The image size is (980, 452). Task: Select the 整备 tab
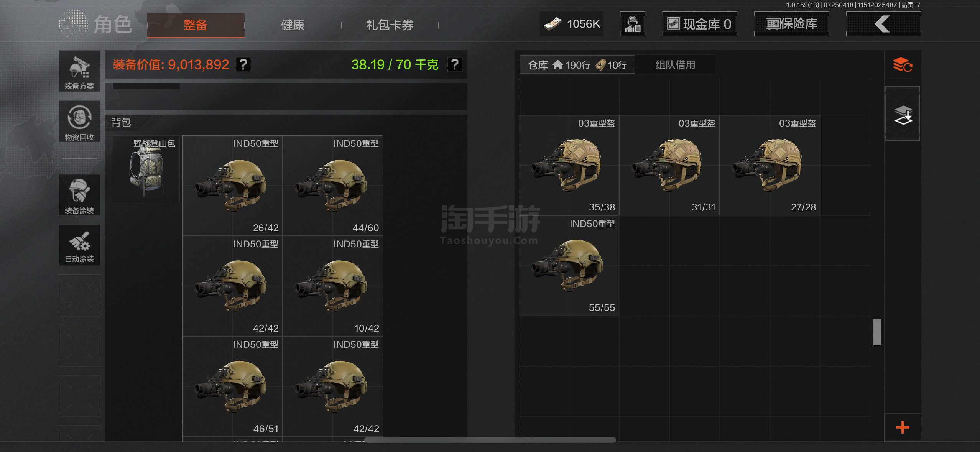[196, 25]
